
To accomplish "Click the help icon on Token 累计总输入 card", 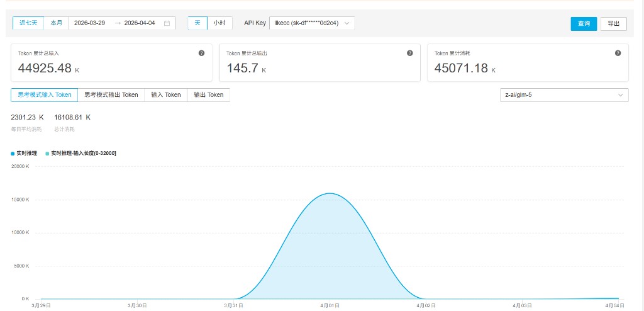I will tap(201, 54).
